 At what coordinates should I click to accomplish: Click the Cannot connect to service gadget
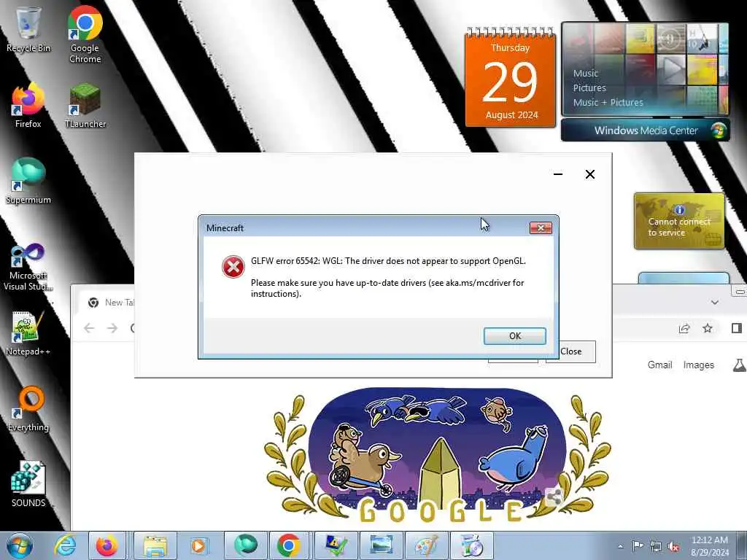(x=679, y=221)
